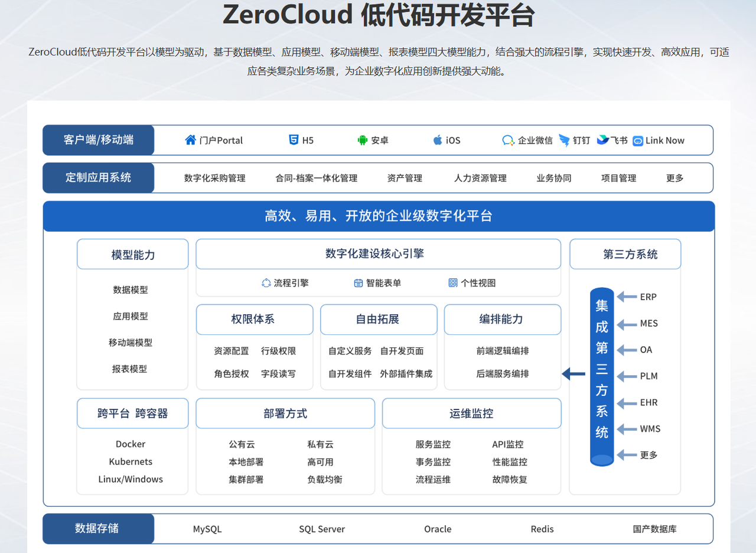Click SQL Server in the 数据存储 row
This screenshot has width=756, height=553.
322,529
